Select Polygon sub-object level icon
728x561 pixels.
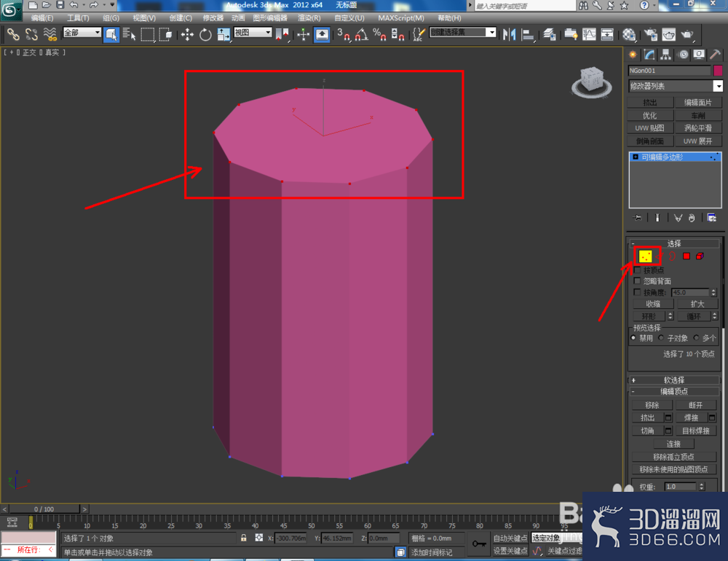[x=687, y=256]
